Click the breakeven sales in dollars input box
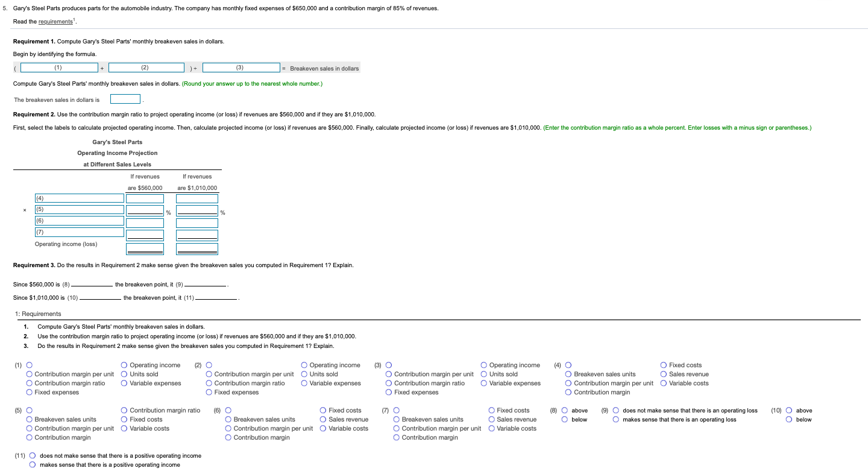The width and height of the screenshot is (868, 474). coord(125,99)
